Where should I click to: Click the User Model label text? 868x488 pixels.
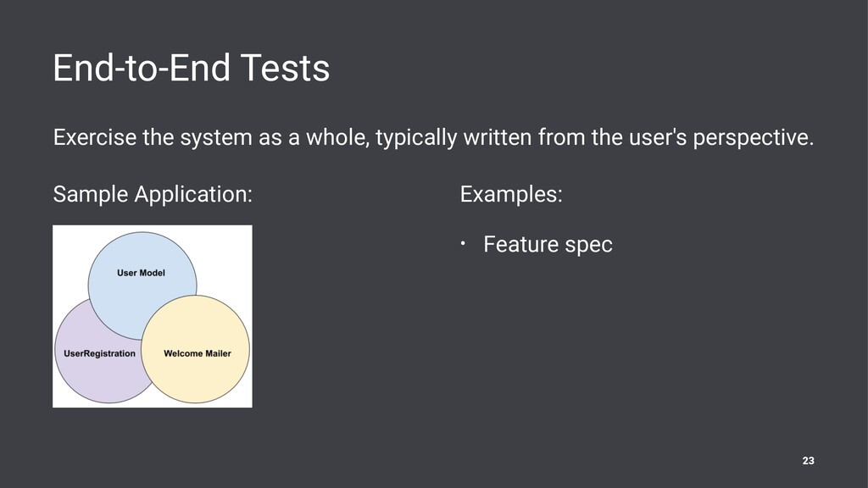(x=141, y=273)
